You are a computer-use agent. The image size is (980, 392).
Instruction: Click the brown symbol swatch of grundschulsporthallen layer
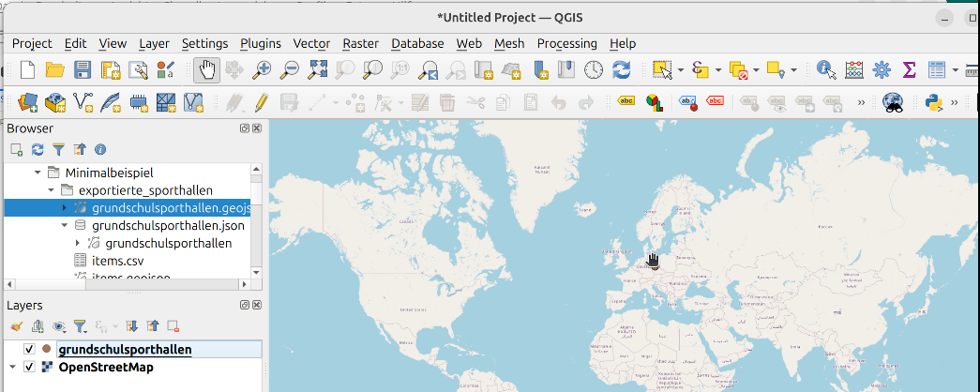pos(46,349)
